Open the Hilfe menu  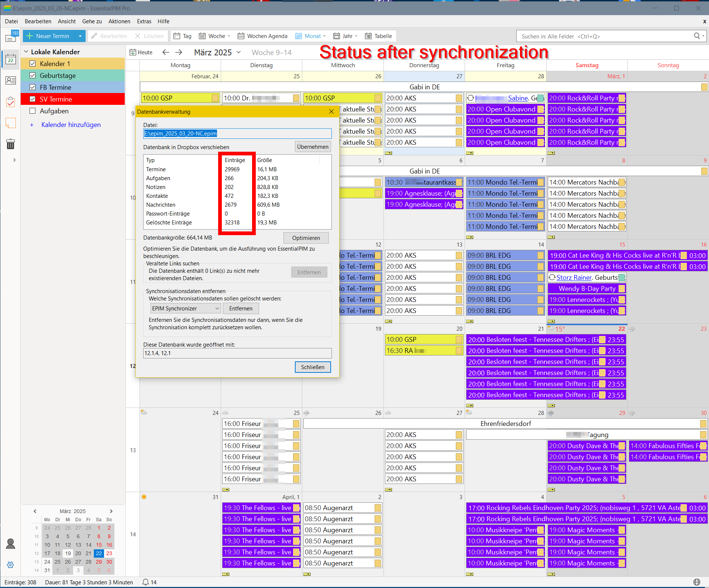163,21
